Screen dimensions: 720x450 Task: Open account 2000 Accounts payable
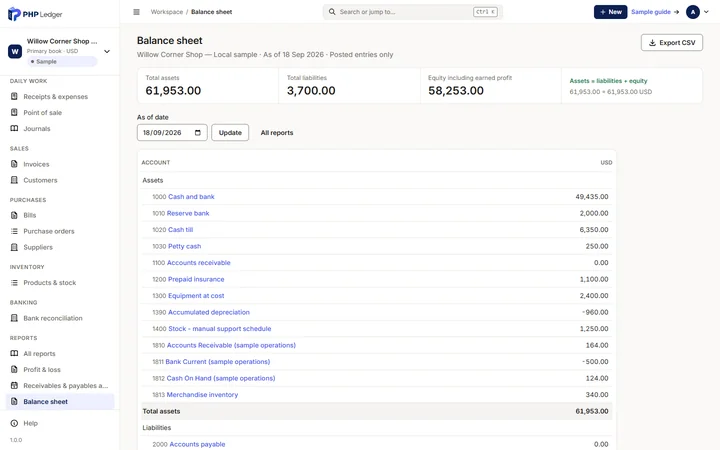(197, 444)
